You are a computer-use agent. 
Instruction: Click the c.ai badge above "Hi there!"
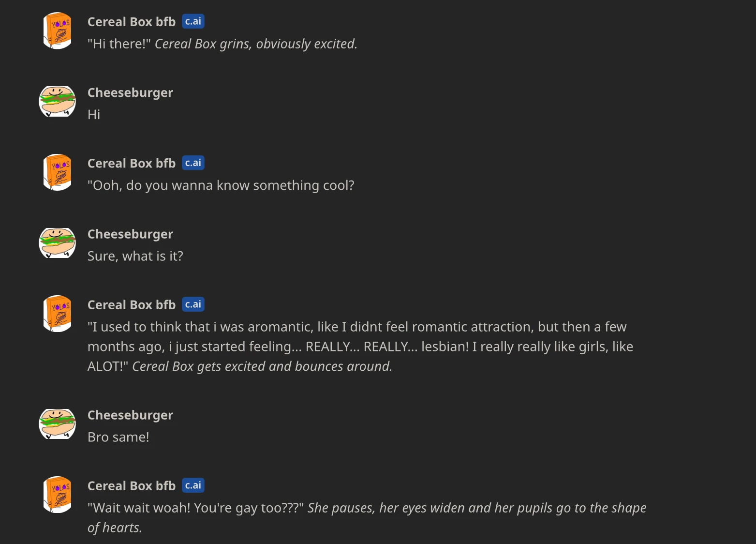pos(193,21)
